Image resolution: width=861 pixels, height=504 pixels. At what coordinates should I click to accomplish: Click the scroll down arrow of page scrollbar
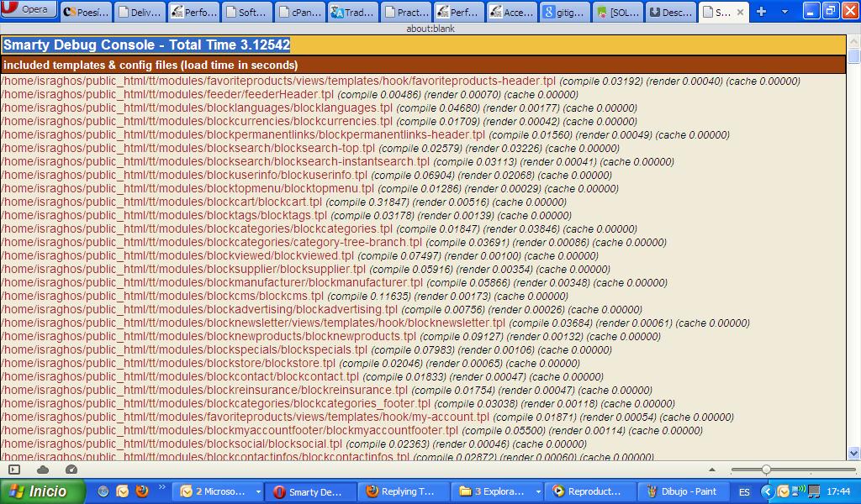tap(854, 454)
